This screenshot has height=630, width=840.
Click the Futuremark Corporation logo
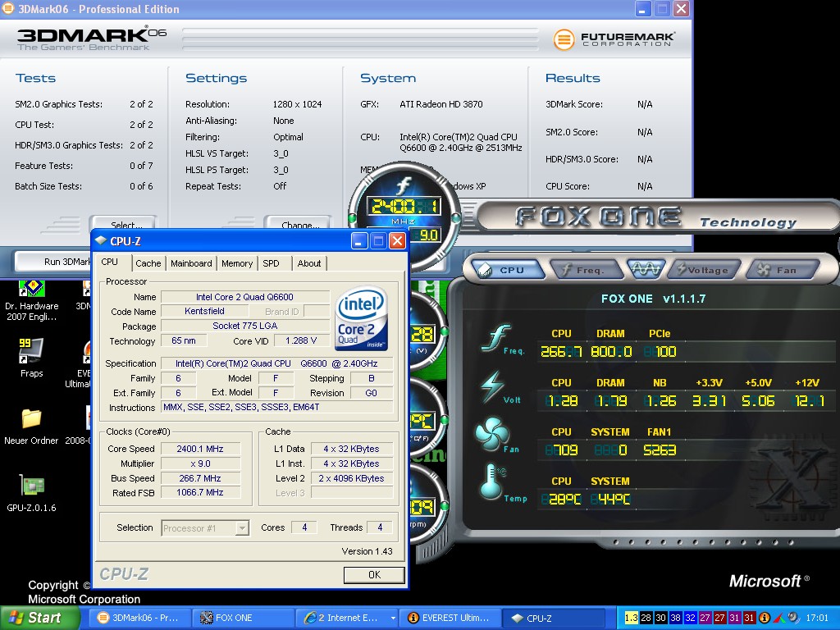614,39
